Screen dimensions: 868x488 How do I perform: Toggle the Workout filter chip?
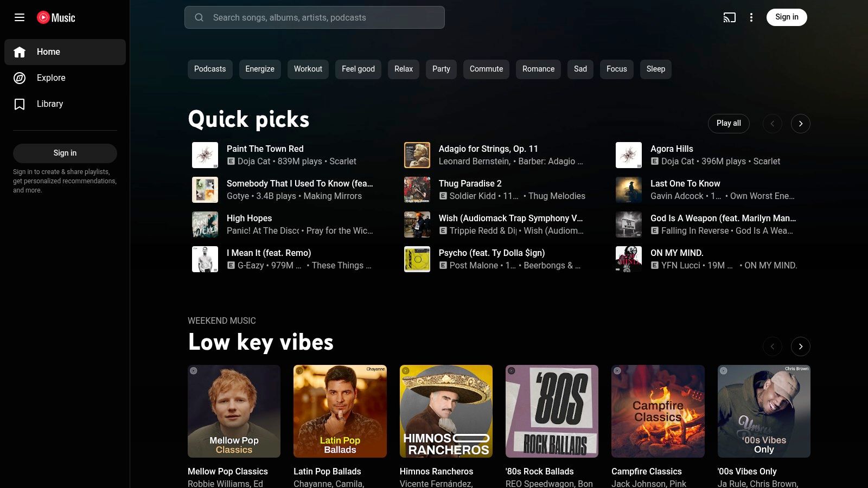coord(308,69)
